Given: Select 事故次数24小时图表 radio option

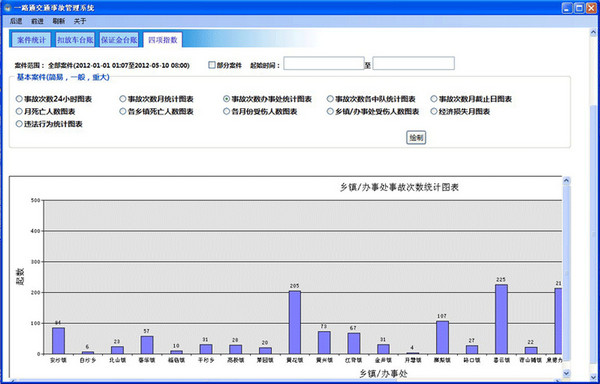Looking at the screenshot, I should point(19,99).
